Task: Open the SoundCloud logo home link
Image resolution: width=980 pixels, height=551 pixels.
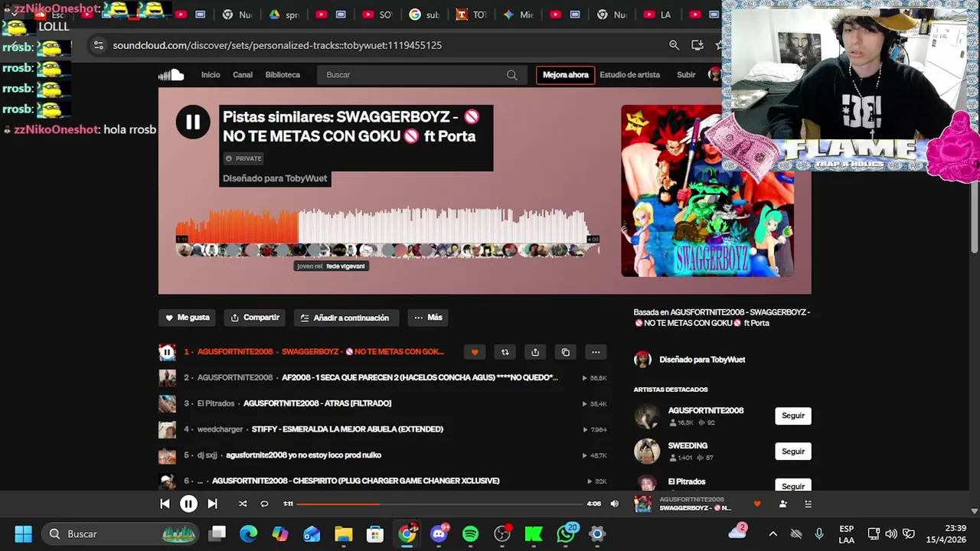Action: pos(171,74)
